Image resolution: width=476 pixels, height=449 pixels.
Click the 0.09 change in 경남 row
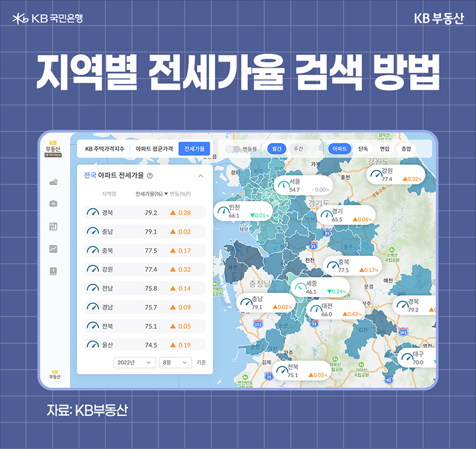pyautogui.click(x=185, y=308)
